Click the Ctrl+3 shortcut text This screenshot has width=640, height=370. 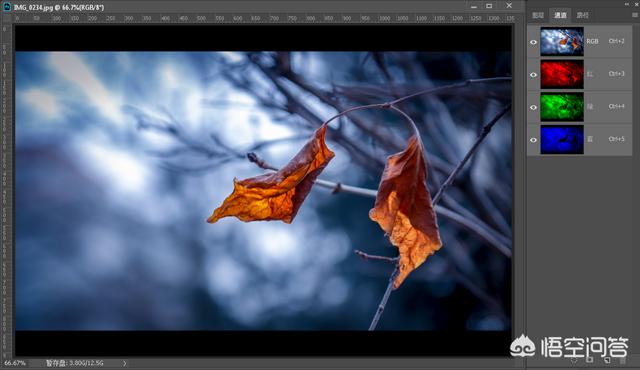pyautogui.click(x=616, y=74)
